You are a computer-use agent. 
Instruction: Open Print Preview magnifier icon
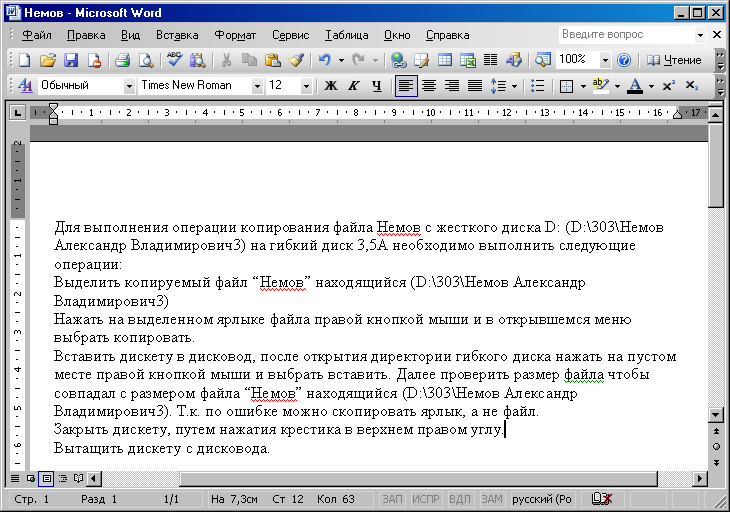(x=146, y=60)
